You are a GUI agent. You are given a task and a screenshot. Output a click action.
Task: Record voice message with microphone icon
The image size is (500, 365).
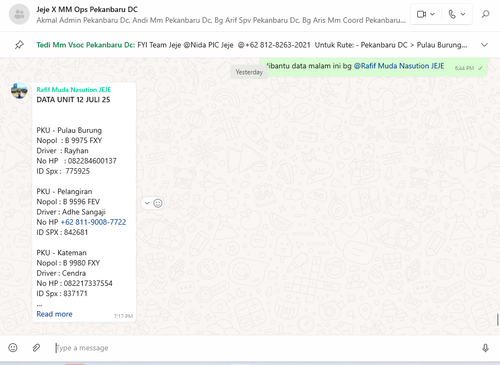coord(485,348)
